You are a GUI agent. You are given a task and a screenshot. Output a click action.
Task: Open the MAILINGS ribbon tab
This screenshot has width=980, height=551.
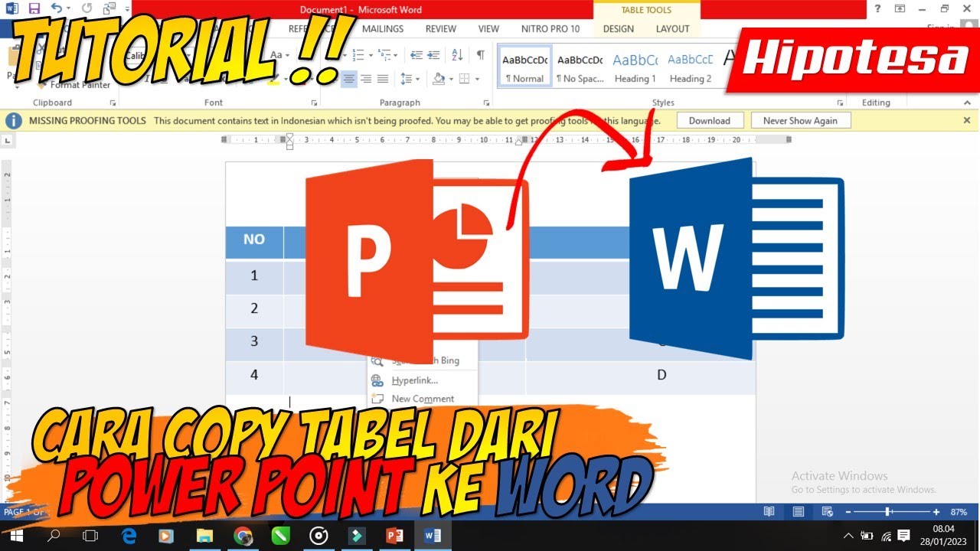point(383,29)
